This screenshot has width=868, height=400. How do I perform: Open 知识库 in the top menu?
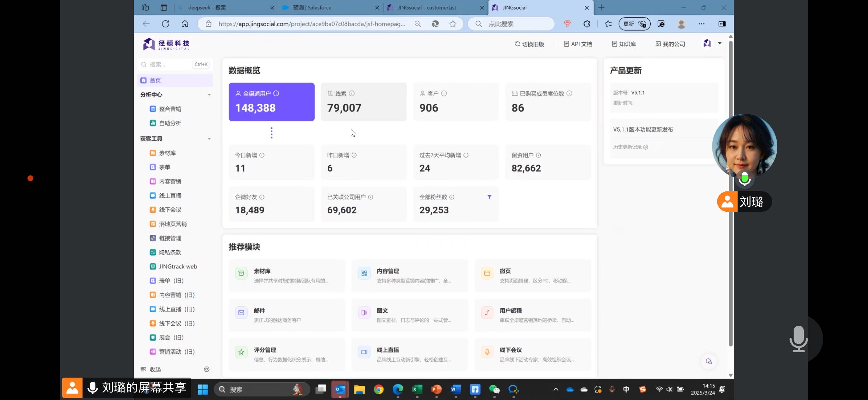pyautogui.click(x=624, y=44)
